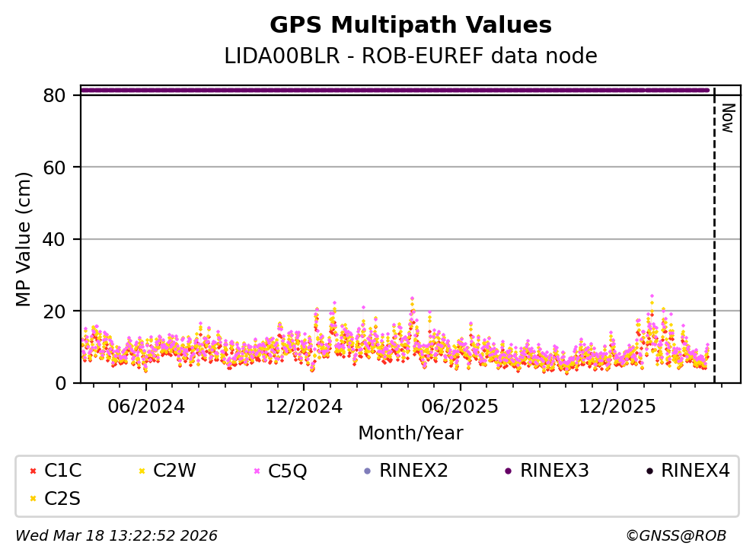
Task: Click the LIDA00BLR station subtitle
Action: [410, 56]
